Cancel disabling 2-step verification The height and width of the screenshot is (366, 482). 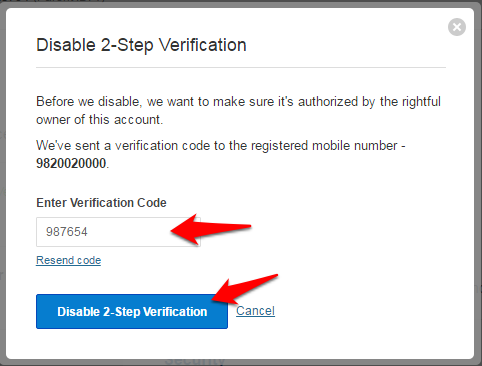click(x=255, y=311)
